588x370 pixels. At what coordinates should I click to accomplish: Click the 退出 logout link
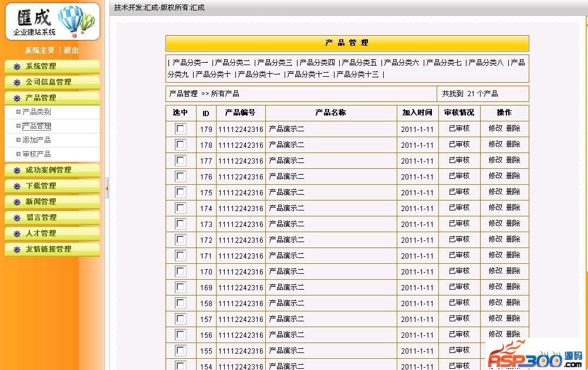(x=71, y=50)
